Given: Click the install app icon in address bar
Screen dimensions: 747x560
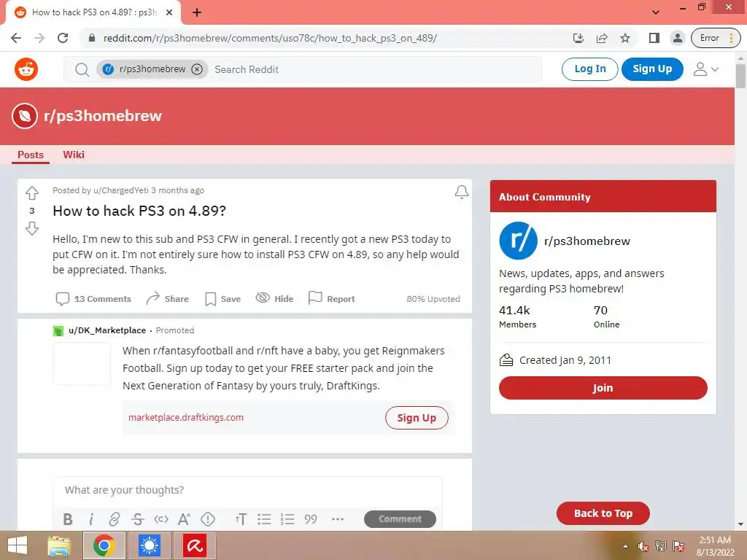Looking at the screenshot, I should pos(578,38).
